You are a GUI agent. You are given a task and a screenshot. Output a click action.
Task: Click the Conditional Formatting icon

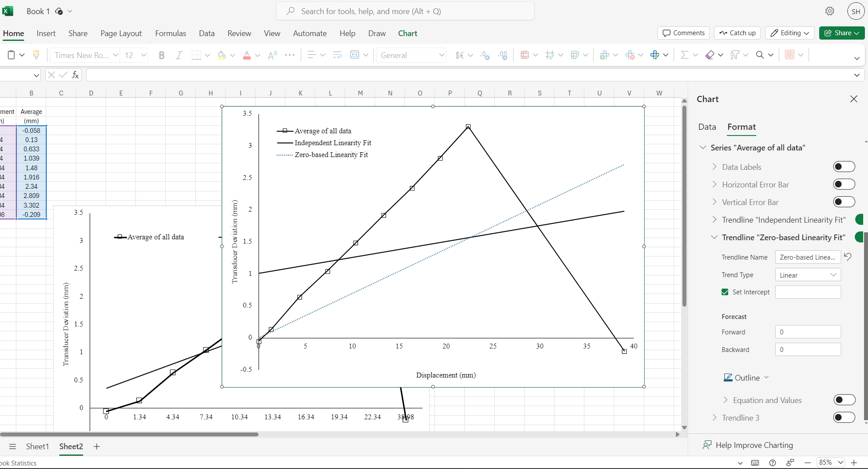click(525, 55)
